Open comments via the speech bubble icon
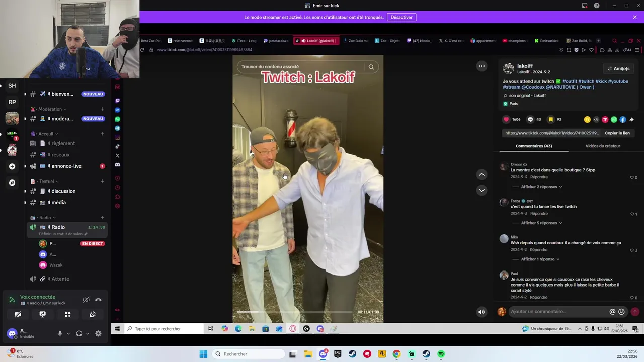644x362 pixels. point(530,119)
